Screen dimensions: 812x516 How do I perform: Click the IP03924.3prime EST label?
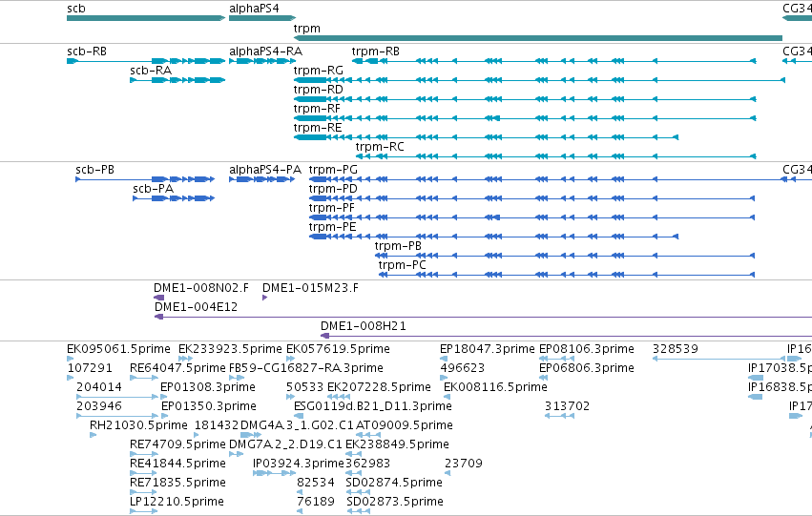(299, 464)
